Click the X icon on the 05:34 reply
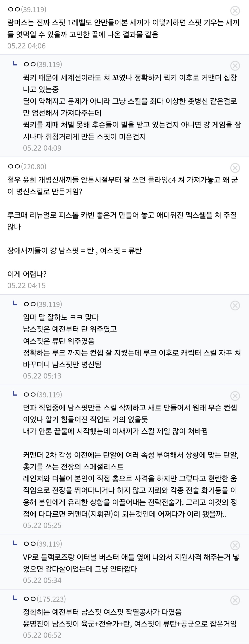 click(235, 545)
